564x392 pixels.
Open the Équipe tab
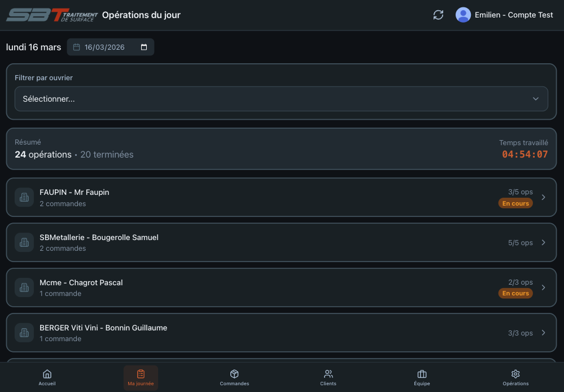[422, 377]
